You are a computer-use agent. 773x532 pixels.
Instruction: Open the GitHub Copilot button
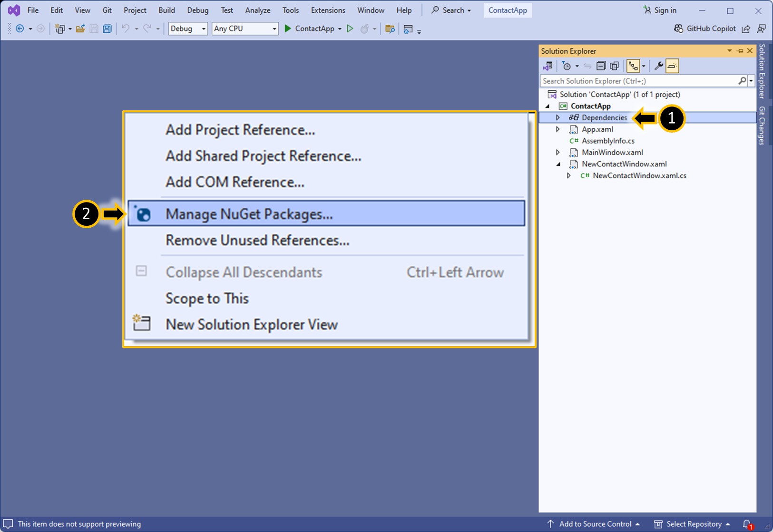tap(705, 29)
